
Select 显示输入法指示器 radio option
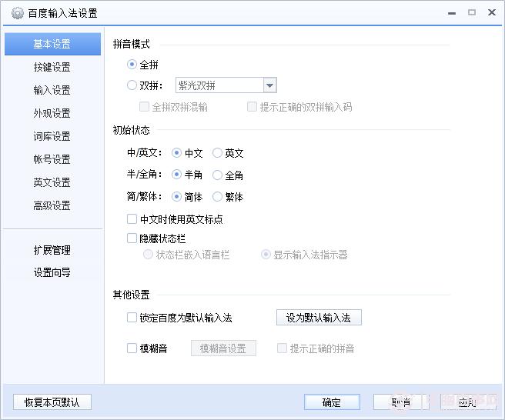pyautogui.click(x=266, y=255)
